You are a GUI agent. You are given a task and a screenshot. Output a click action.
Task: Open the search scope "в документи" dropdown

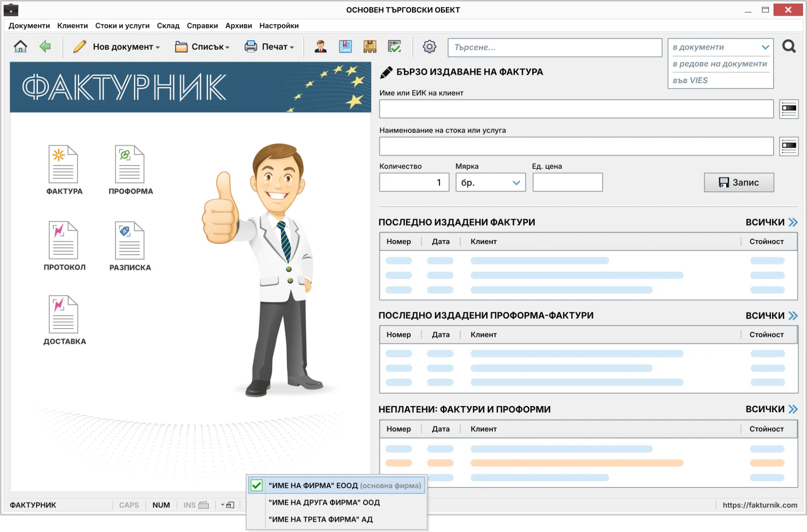click(720, 47)
